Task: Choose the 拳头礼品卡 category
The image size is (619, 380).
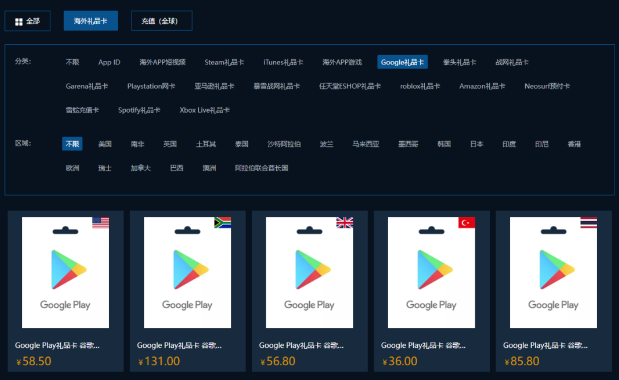Action: pyautogui.click(x=460, y=62)
